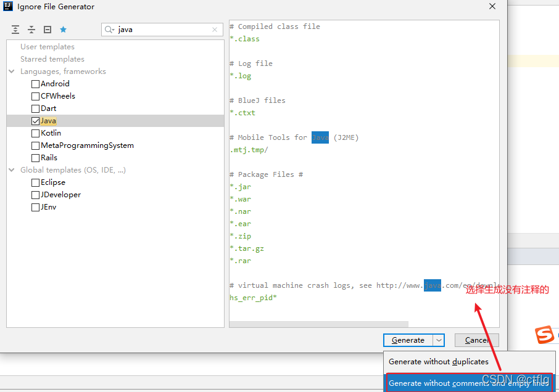This screenshot has width=559, height=392.
Task: Click the '*.nar' line in preview
Action: pos(240,211)
